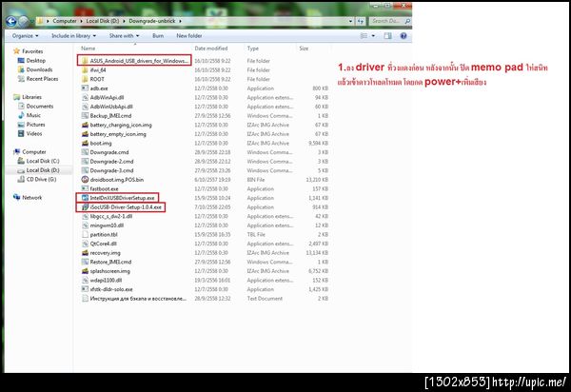
Task: Click the address bar refresh button
Action: [x=361, y=21]
